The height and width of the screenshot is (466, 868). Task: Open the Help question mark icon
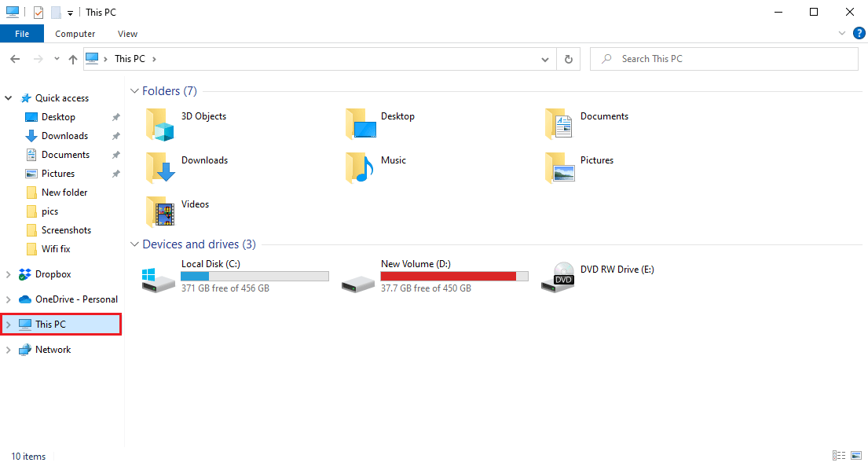pyautogui.click(x=859, y=33)
